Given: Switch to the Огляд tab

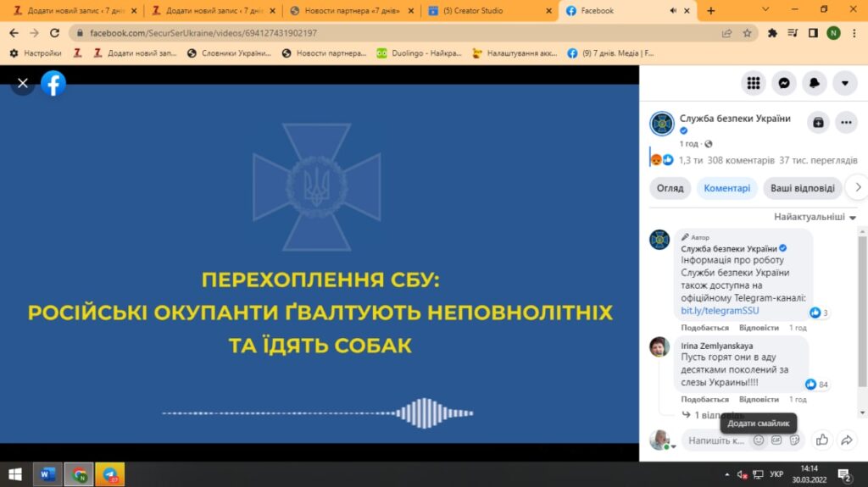Looking at the screenshot, I should point(670,188).
